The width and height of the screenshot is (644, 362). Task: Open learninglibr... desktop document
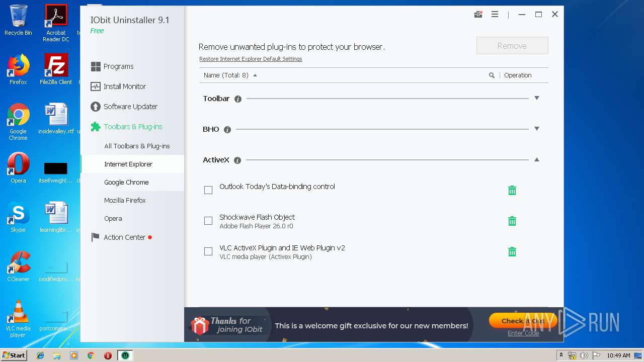pos(56,217)
